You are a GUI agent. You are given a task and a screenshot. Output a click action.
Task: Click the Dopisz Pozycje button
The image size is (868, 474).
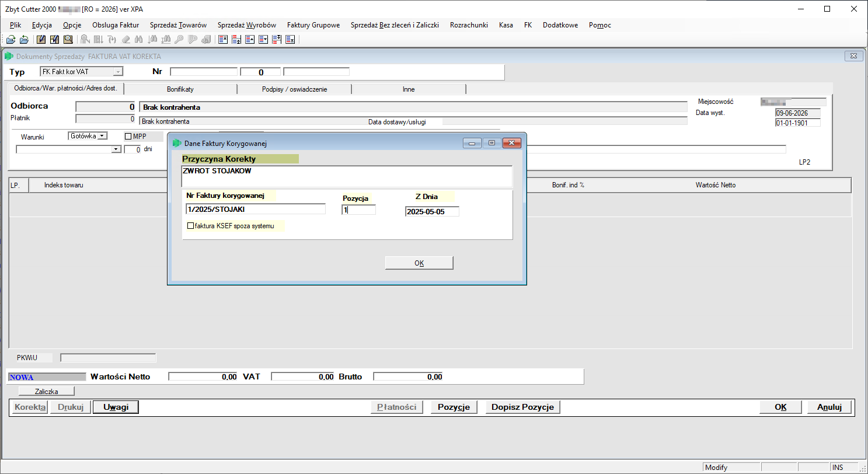click(523, 407)
